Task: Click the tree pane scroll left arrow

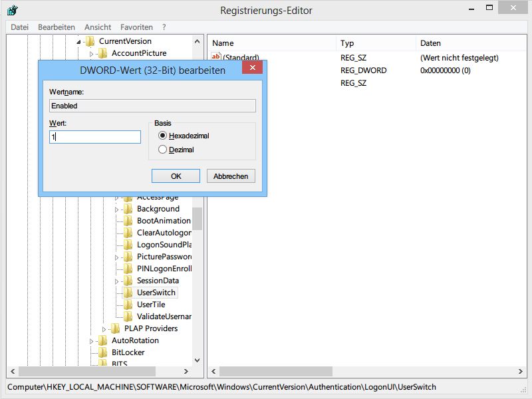Action: coord(13,372)
